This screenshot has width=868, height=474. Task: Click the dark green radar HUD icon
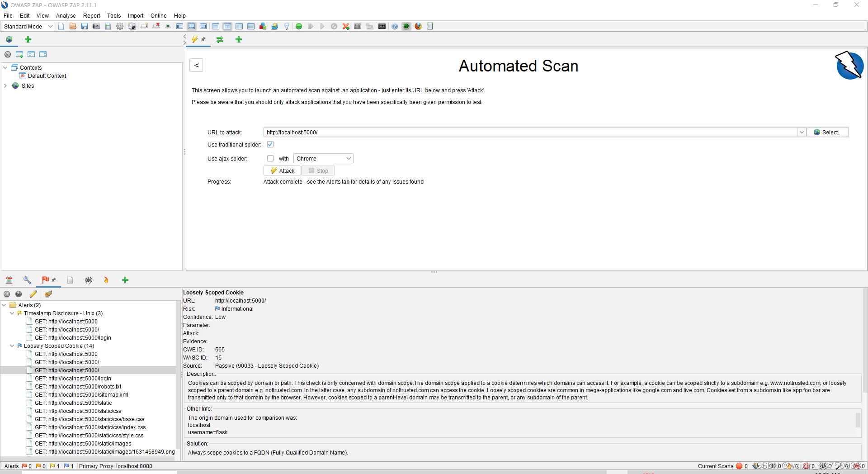(406, 26)
